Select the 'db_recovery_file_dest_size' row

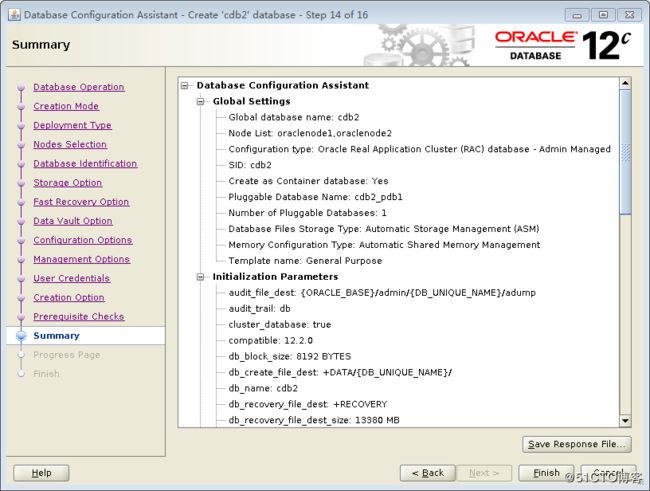[x=314, y=420]
